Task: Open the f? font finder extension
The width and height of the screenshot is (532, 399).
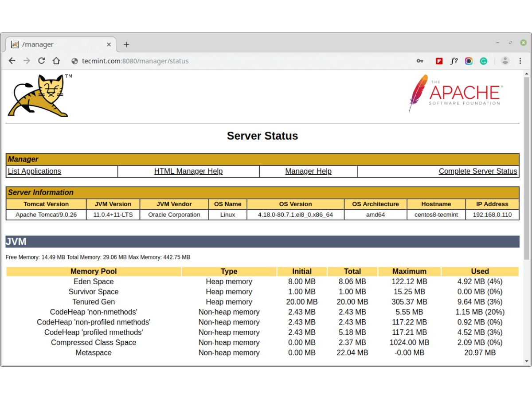Action: [454, 61]
